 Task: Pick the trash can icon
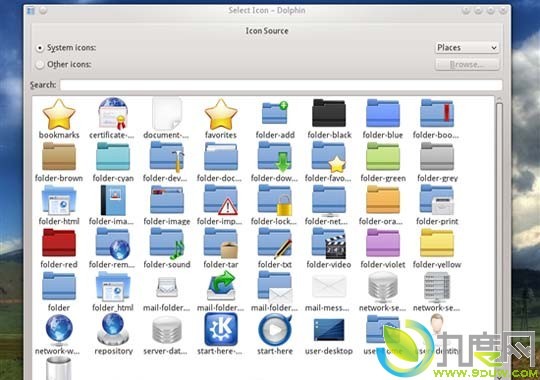pos(59,368)
